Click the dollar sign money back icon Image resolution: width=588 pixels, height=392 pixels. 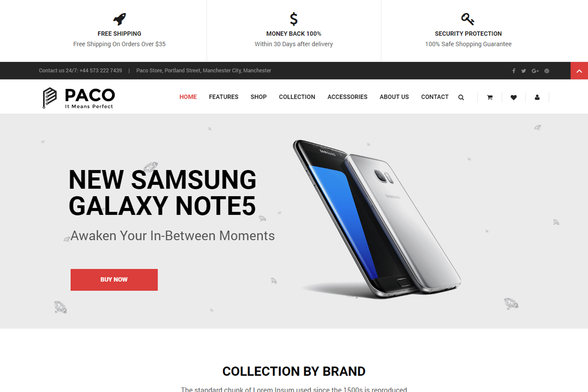293,19
